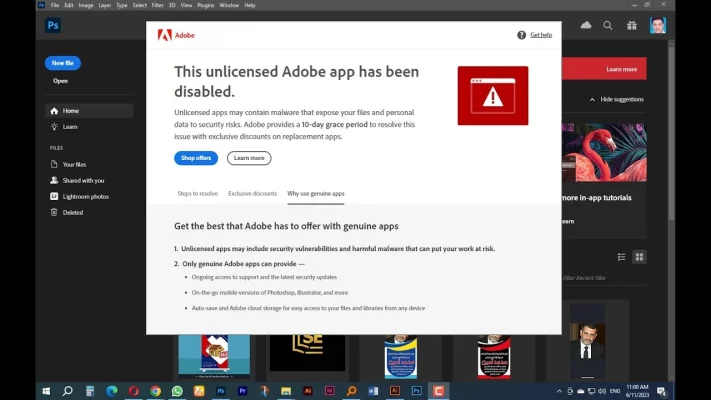
Task: Open WhatsApp from the taskbar
Action: (177, 391)
